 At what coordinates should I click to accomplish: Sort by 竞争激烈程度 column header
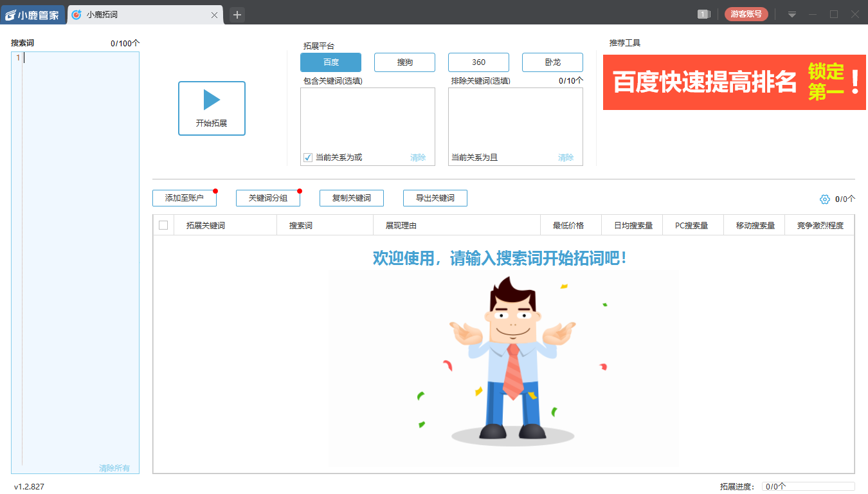pyautogui.click(x=820, y=225)
